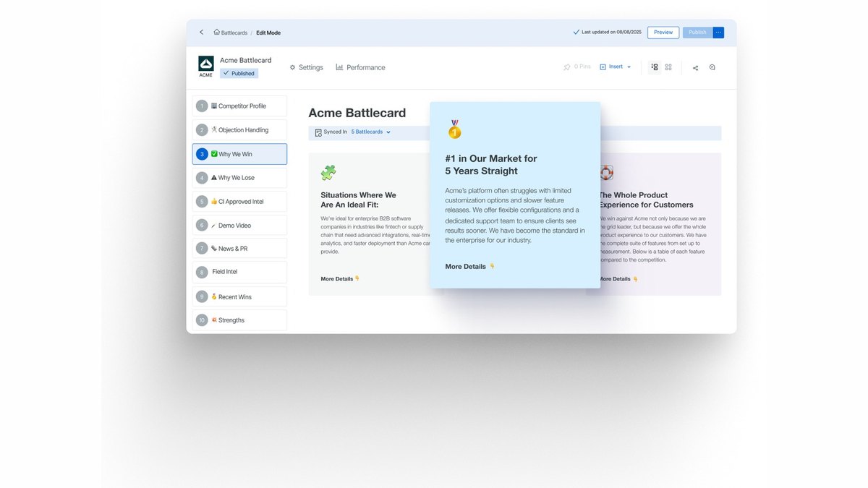Select the Objection Handling section
Screen dimensions: 868x488
tap(239, 130)
